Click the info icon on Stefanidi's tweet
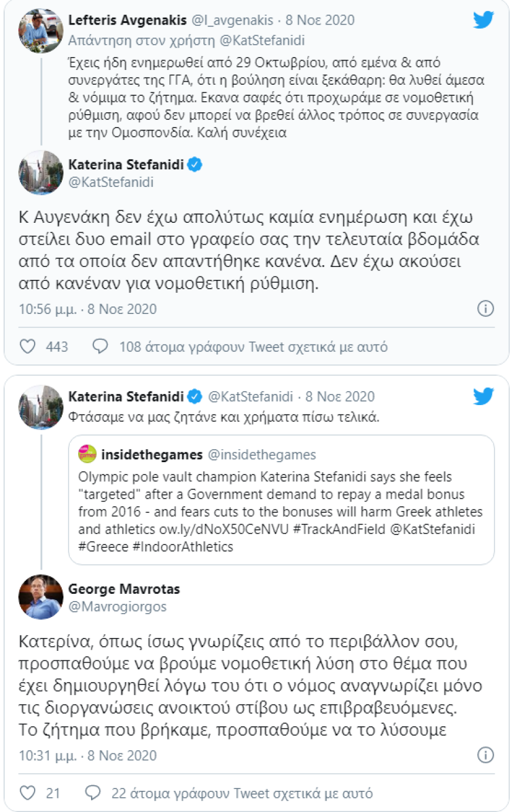 click(x=486, y=308)
